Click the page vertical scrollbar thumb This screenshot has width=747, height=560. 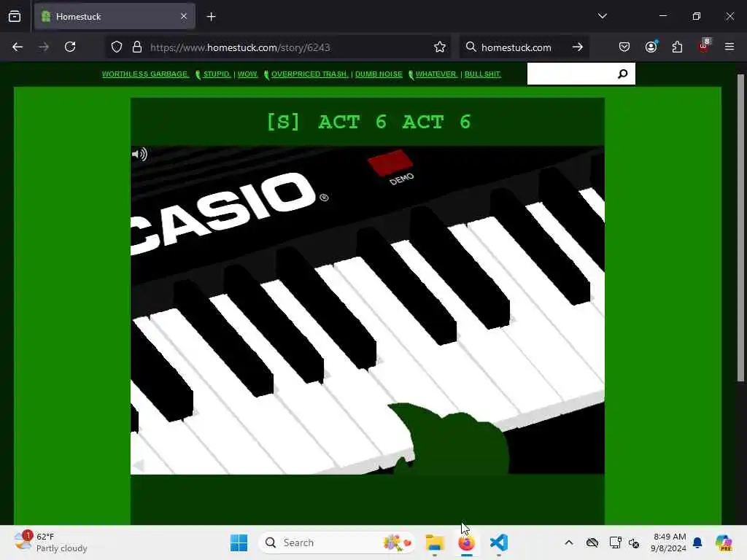click(740, 227)
